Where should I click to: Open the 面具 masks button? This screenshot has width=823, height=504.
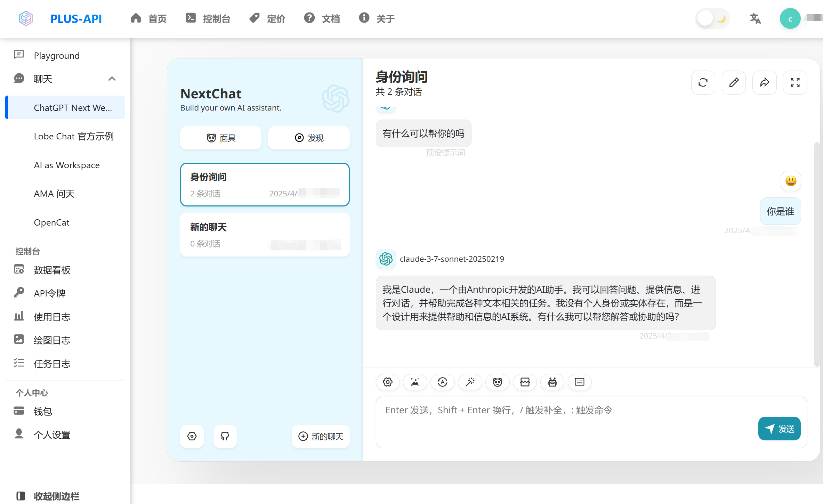pos(220,138)
